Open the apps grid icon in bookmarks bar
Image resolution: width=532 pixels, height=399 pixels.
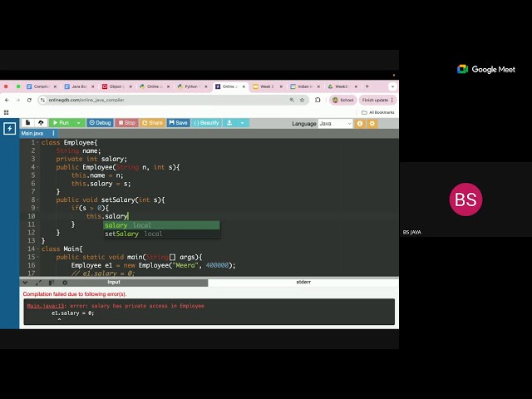[x=6, y=112]
